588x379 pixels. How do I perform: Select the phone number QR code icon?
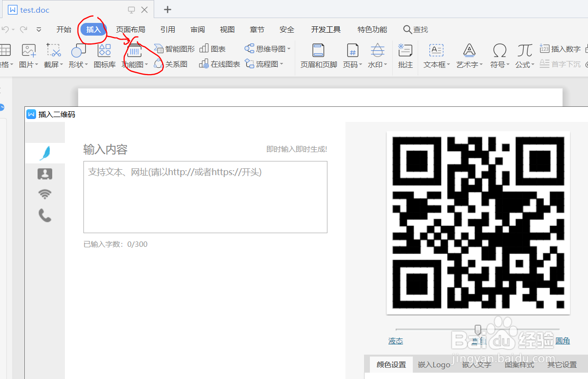[45, 215]
